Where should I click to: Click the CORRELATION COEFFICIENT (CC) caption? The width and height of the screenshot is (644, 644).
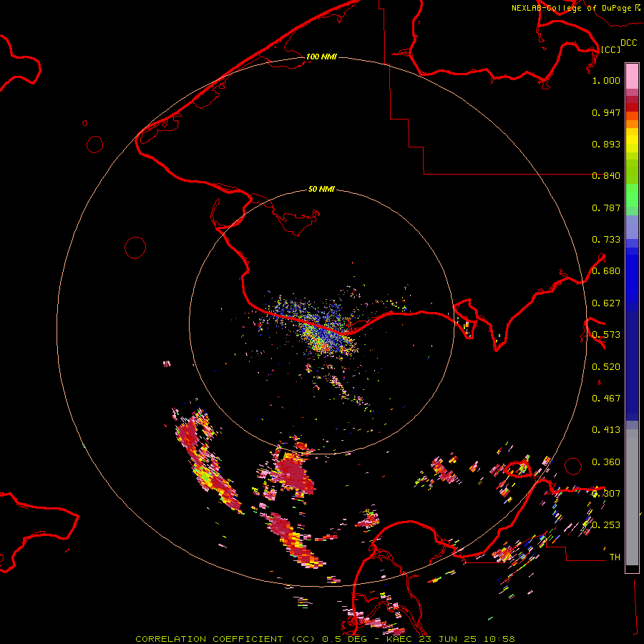click(226, 639)
